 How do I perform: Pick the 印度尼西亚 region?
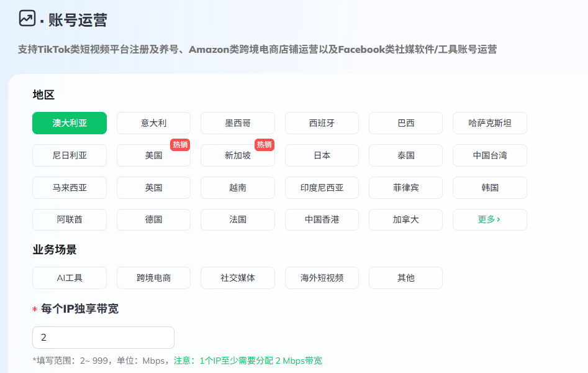point(322,188)
